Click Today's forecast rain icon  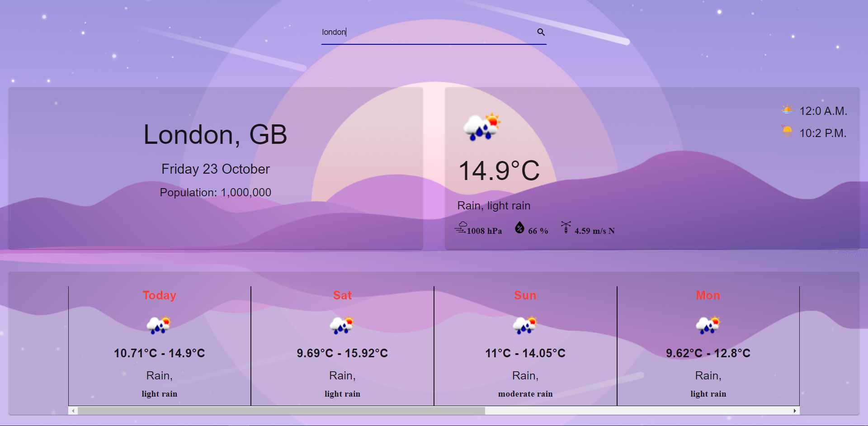[x=159, y=325]
